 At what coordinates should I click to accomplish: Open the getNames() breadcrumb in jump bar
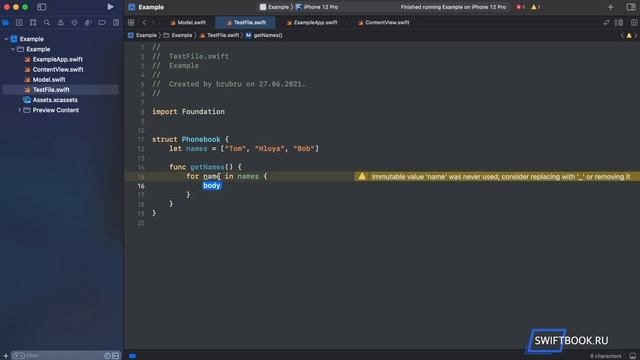pos(264,36)
